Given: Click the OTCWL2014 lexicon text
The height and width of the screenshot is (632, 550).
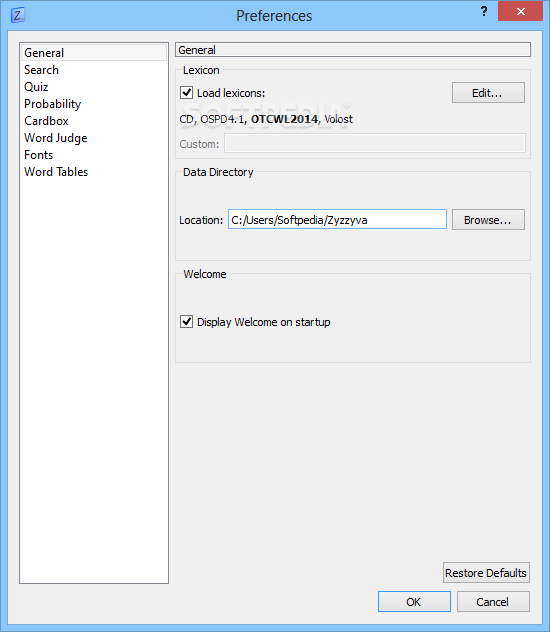Looking at the screenshot, I should pos(284,119).
